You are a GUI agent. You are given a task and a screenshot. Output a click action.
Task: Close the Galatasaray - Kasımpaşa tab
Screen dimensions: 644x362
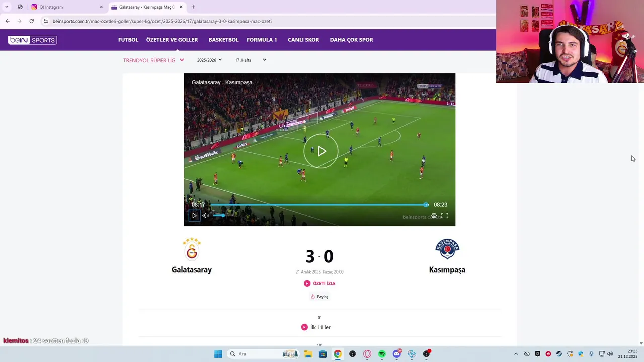pyautogui.click(x=181, y=7)
